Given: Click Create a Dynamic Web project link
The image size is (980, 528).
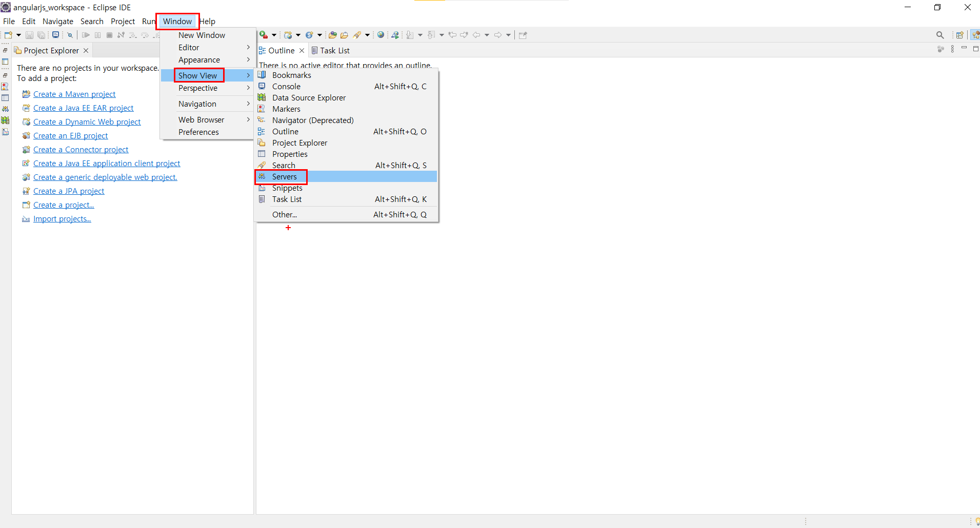Looking at the screenshot, I should 87,121.
